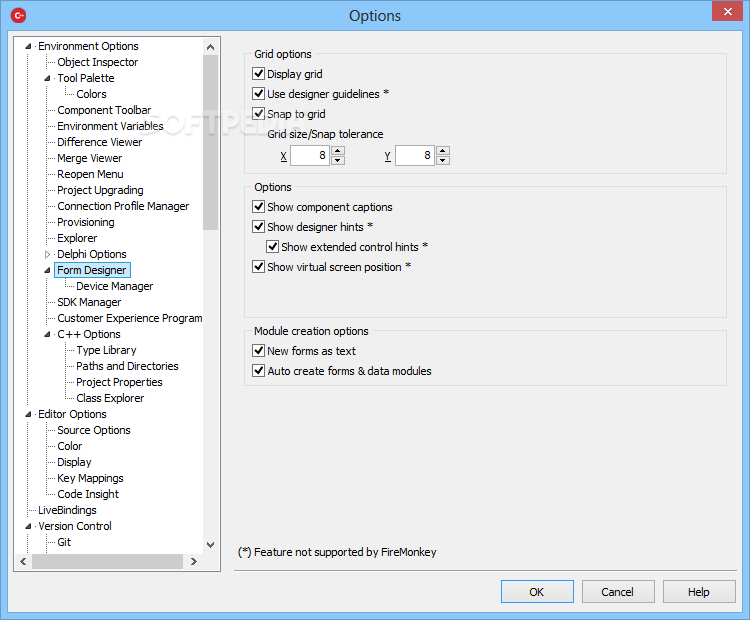Toggle Show designer hints checkbox

pyautogui.click(x=258, y=227)
